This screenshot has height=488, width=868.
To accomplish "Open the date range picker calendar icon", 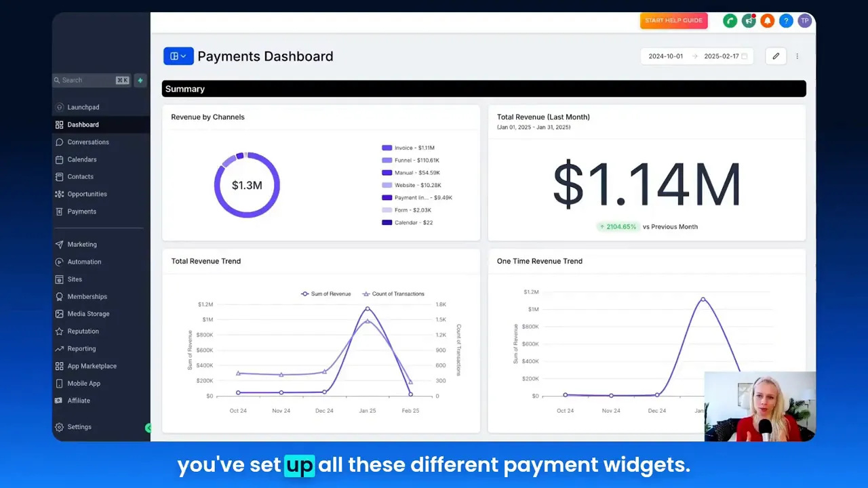I will pos(745,56).
